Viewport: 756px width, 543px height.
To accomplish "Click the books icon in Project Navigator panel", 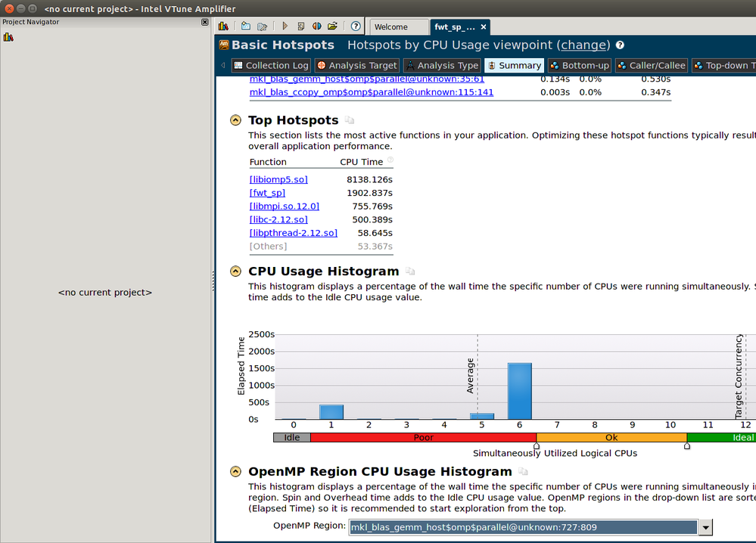I will tap(8, 37).
